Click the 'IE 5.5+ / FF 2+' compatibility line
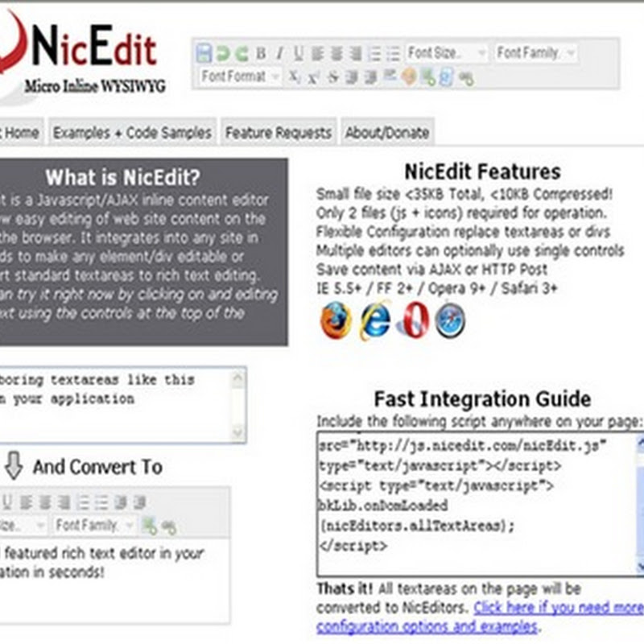 click(x=436, y=288)
